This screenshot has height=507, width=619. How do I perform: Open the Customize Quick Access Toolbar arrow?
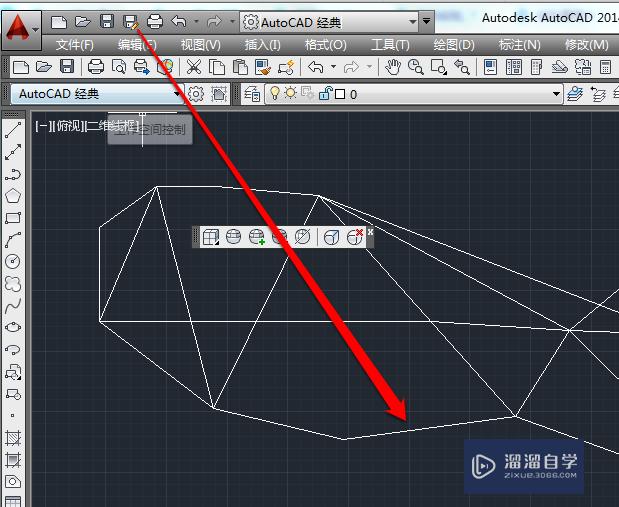(426, 21)
